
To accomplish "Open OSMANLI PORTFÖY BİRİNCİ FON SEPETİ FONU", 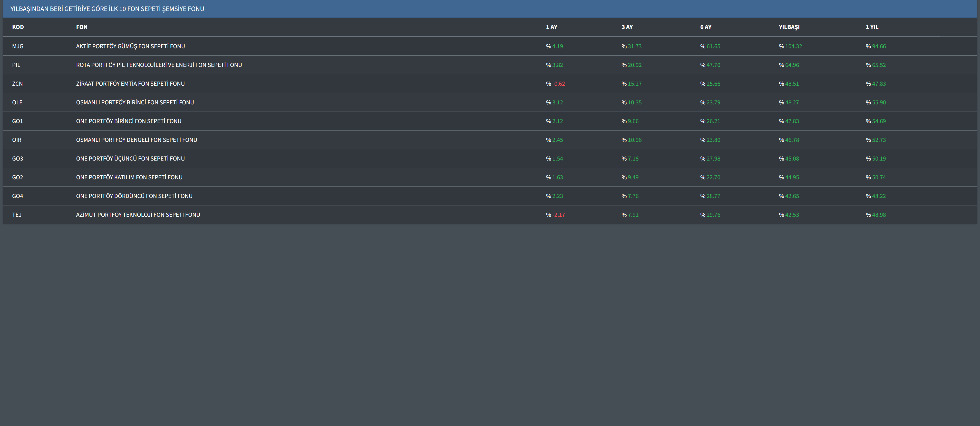I will pos(135,102).
